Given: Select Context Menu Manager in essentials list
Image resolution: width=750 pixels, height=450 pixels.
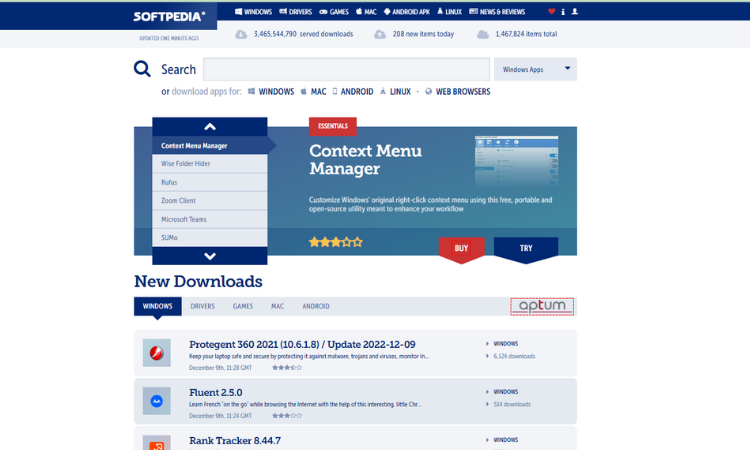Looking at the screenshot, I should [x=210, y=145].
